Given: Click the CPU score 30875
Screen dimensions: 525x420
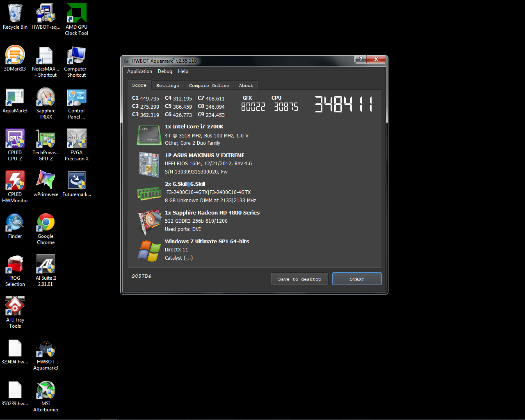Looking at the screenshot, I should (286, 107).
